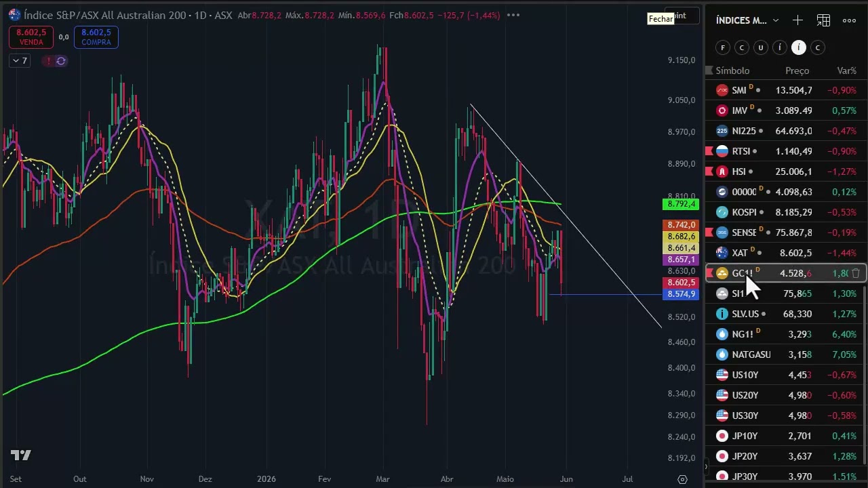Select the JP20Y watchlist row
Screen dimensions: 868x488
tap(786, 456)
